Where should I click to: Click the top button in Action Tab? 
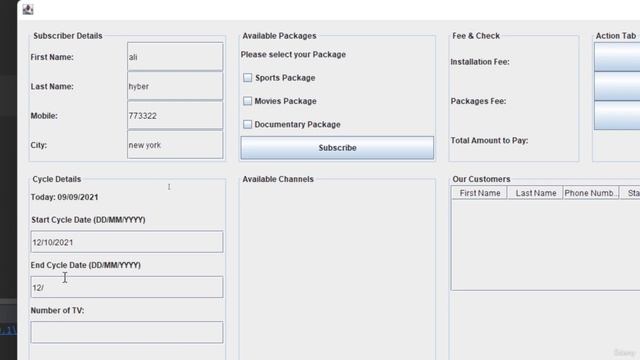coord(617,57)
